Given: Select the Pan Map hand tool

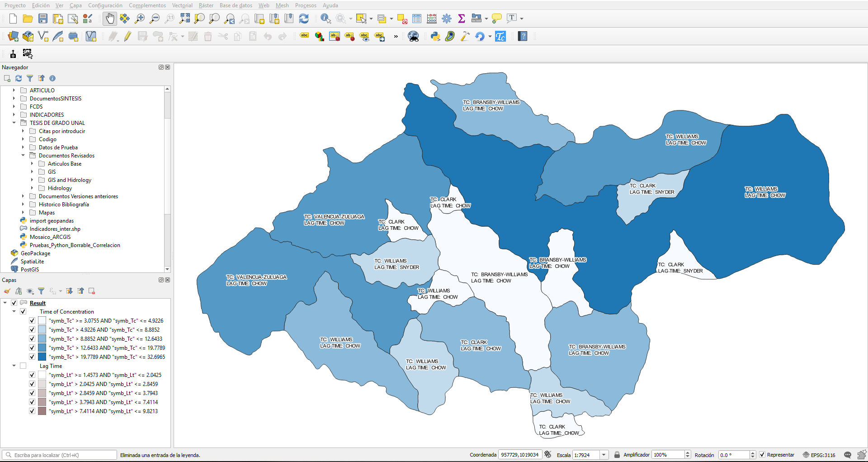Looking at the screenshot, I should click(110, 19).
